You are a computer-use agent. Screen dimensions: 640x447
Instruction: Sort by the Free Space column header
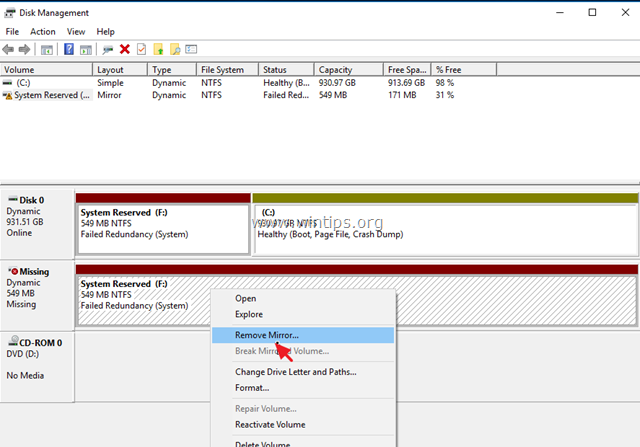(x=407, y=70)
